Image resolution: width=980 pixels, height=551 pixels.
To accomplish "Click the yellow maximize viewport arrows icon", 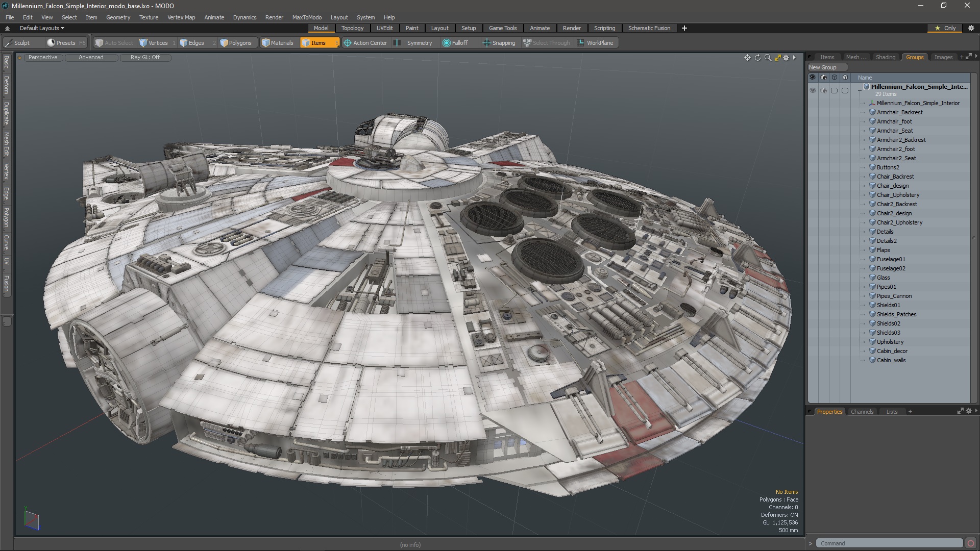I will [x=777, y=58].
